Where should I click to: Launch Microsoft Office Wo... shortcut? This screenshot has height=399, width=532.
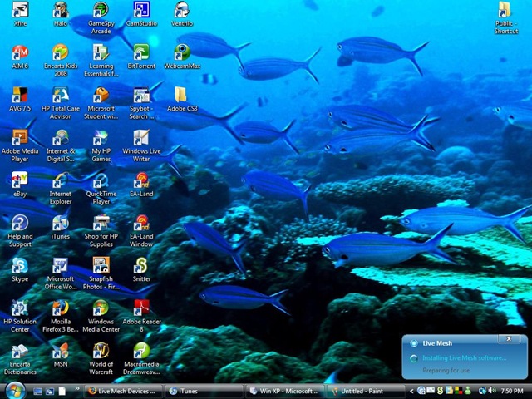pos(61,273)
